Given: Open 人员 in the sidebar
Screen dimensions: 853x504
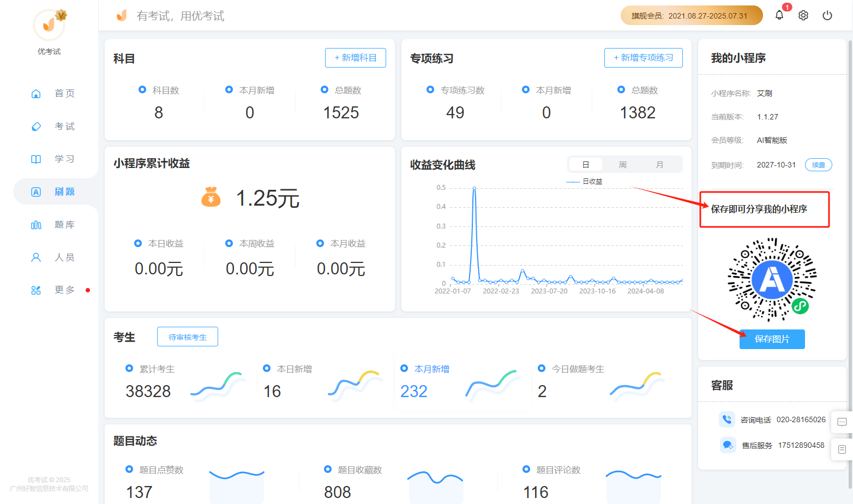Looking at the screenshot, I should pyautogui.click(x=64, y=257).
